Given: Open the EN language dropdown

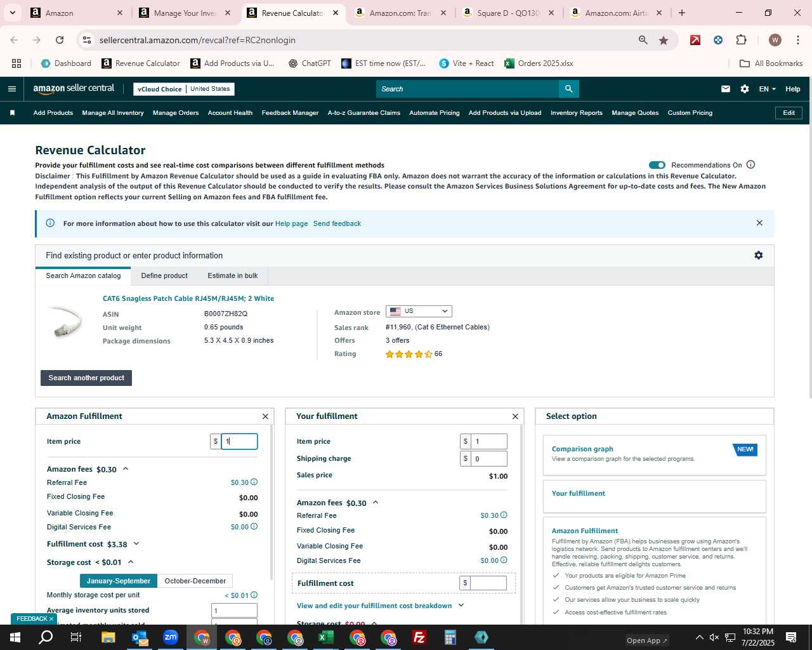Looking at the screenshot, I should click(767, 89).
